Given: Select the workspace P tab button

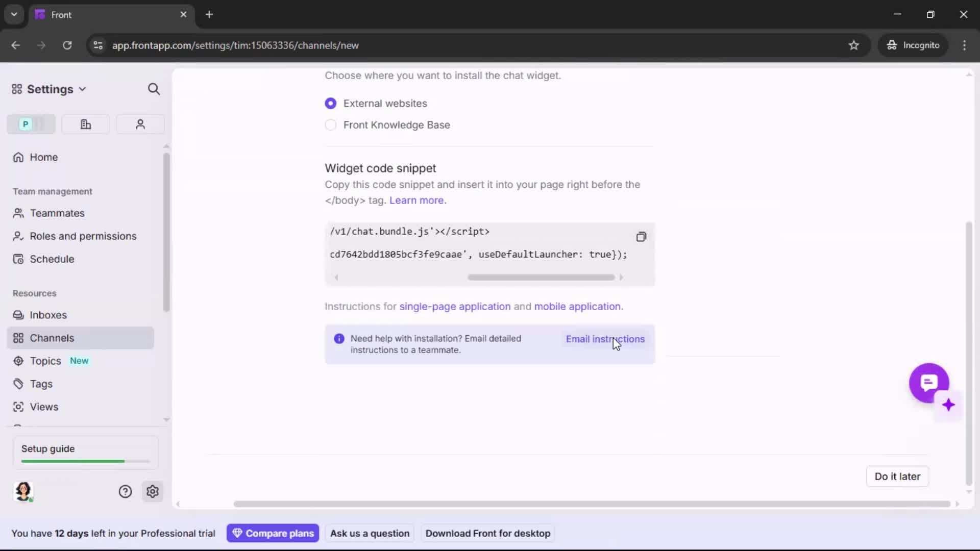Looking at the screenshot, I should pos(25,124).
